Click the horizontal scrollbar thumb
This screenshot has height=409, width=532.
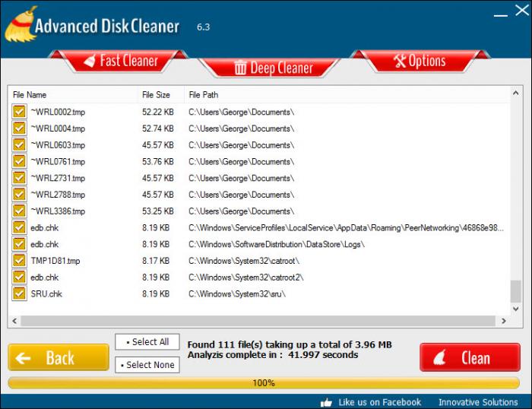(x=258, y=321)
